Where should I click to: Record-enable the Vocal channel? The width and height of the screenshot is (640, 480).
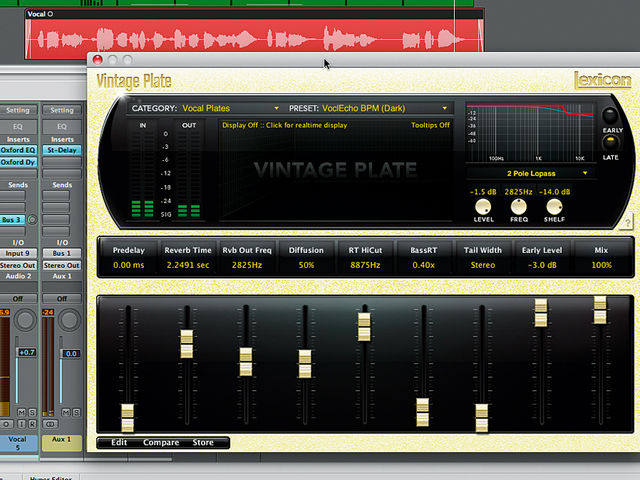[32, 424]
